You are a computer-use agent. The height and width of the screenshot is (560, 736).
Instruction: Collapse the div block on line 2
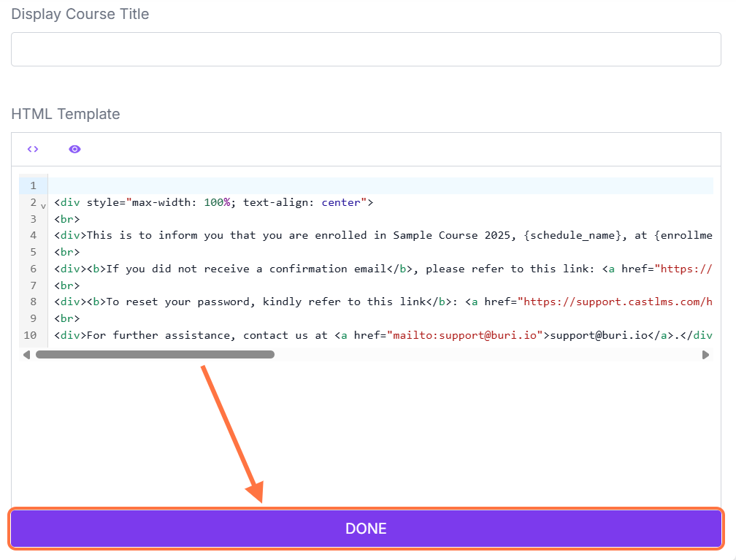pos(43,205)
